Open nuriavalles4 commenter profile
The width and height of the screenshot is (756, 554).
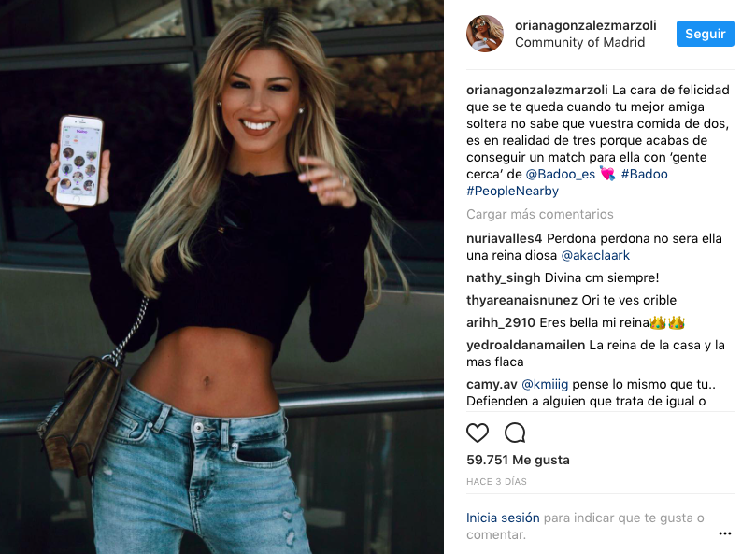pyautogui.click(x=504, y=238)
